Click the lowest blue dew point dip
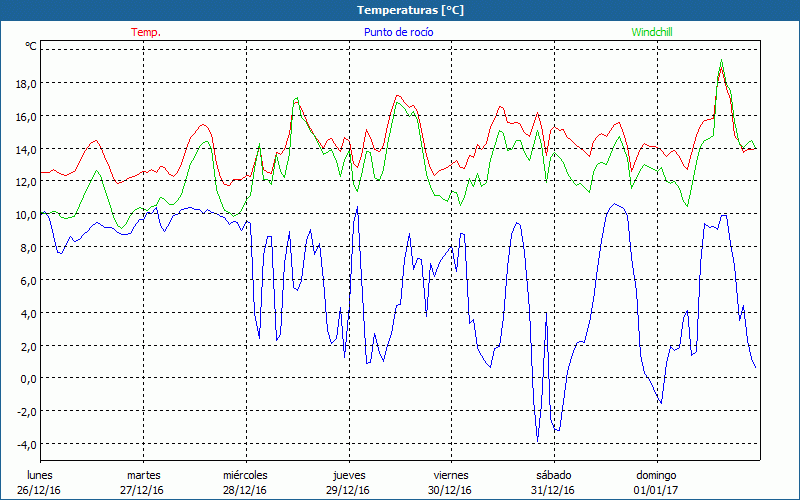800x500 pixels. pyautogui.click(x=538, y=439)
